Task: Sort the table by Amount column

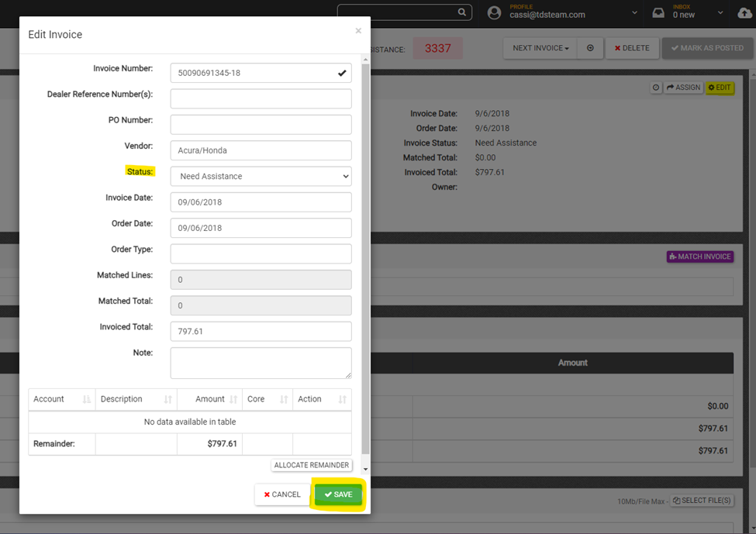Action: point(209,399)
